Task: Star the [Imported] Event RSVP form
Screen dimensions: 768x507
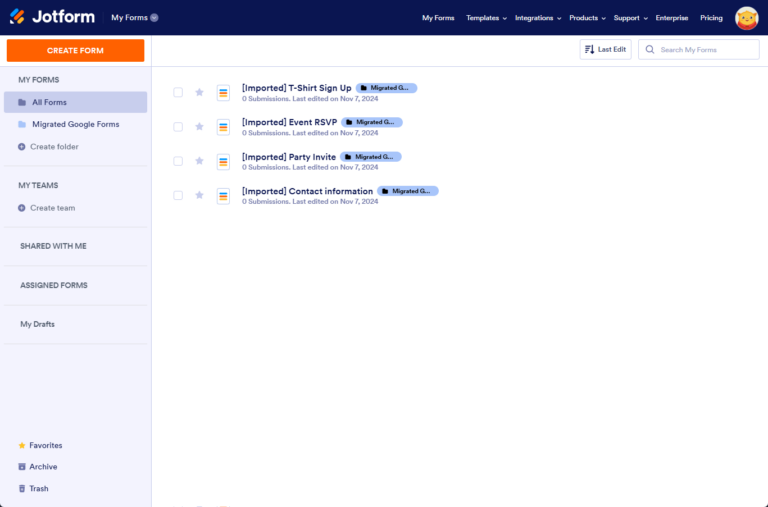Action: (199, 126)
